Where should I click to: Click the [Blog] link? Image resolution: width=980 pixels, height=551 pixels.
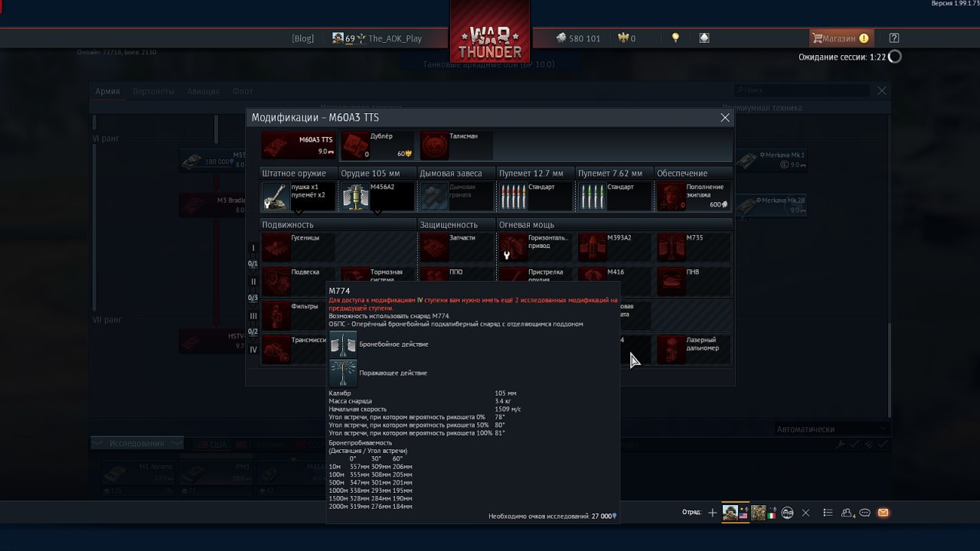(x=302, y=38)
